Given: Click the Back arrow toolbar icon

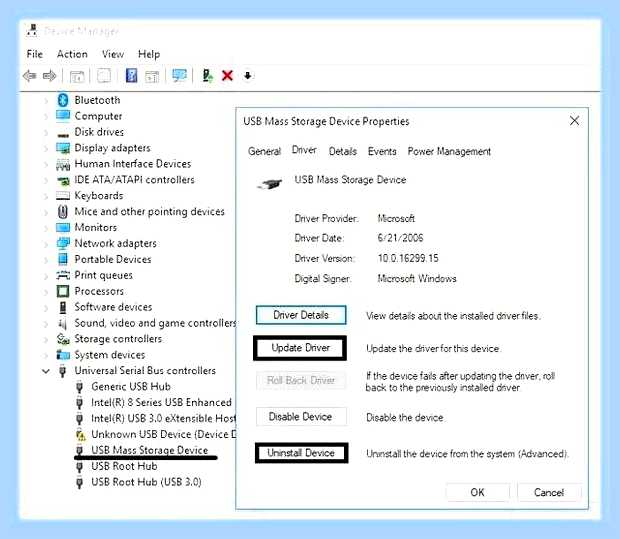Looking at the screenshot, I should point(30,76).
